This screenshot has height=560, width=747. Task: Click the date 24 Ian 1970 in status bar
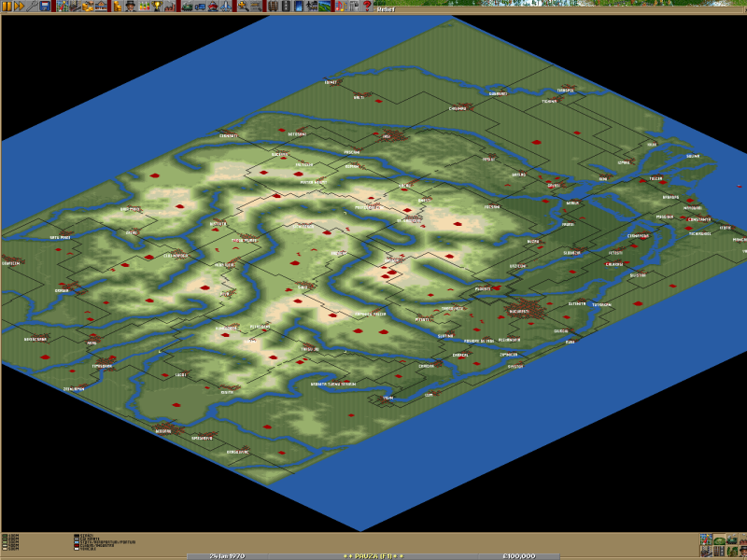(227, 556)
